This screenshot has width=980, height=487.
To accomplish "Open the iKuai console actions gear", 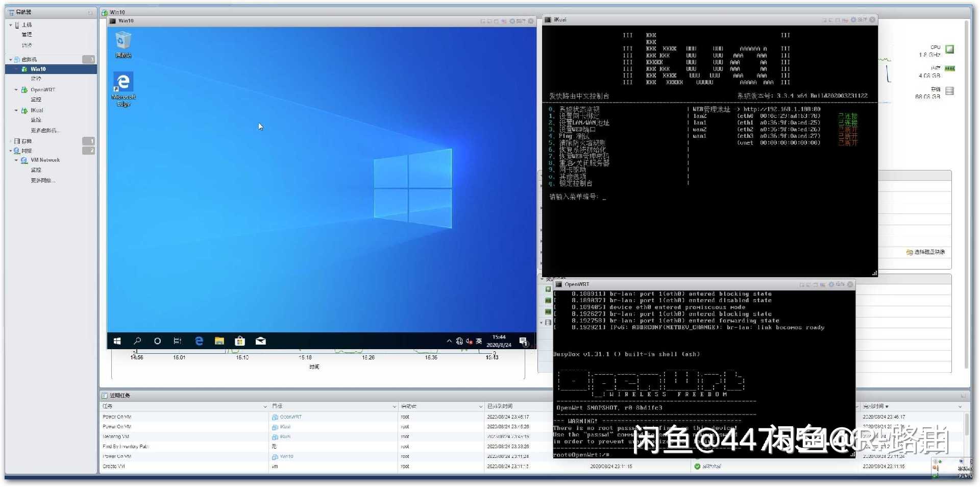I will point(853,20).
